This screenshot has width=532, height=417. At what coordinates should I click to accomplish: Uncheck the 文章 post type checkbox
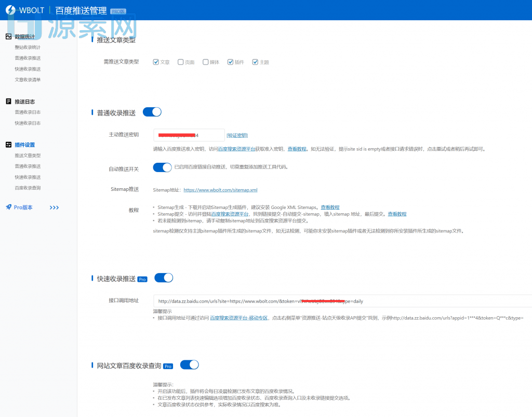click(156, 62)
